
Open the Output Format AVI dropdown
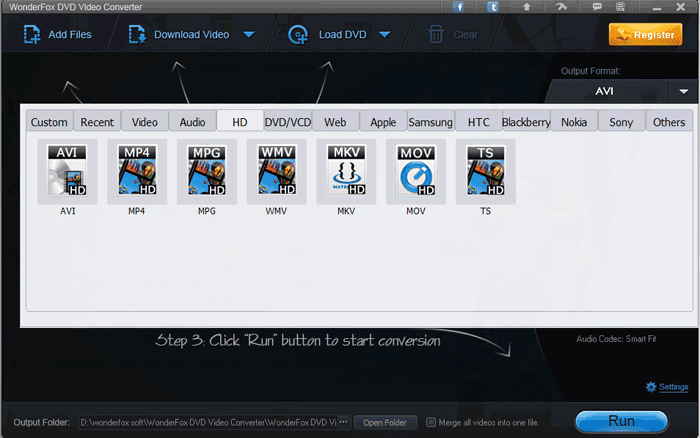point(684,91)
